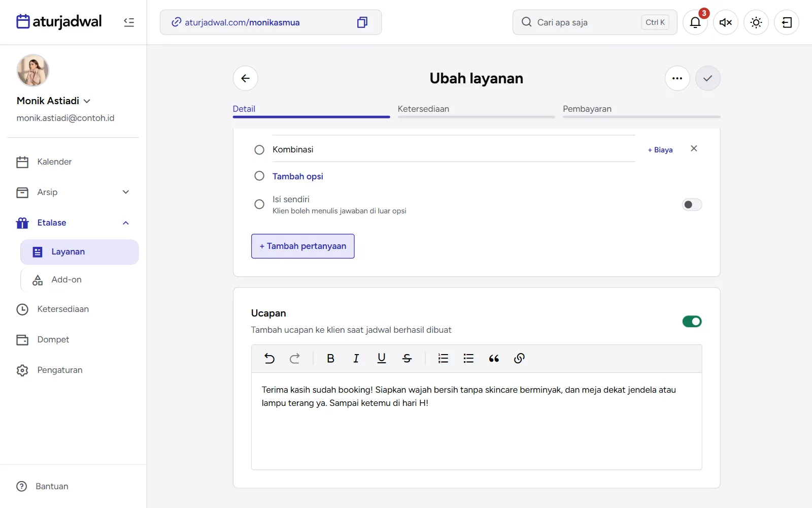The height and width of the screenshot is (508, 812).
Task: Click the Isi sendiri radio circle
Action: click(259, 204)
